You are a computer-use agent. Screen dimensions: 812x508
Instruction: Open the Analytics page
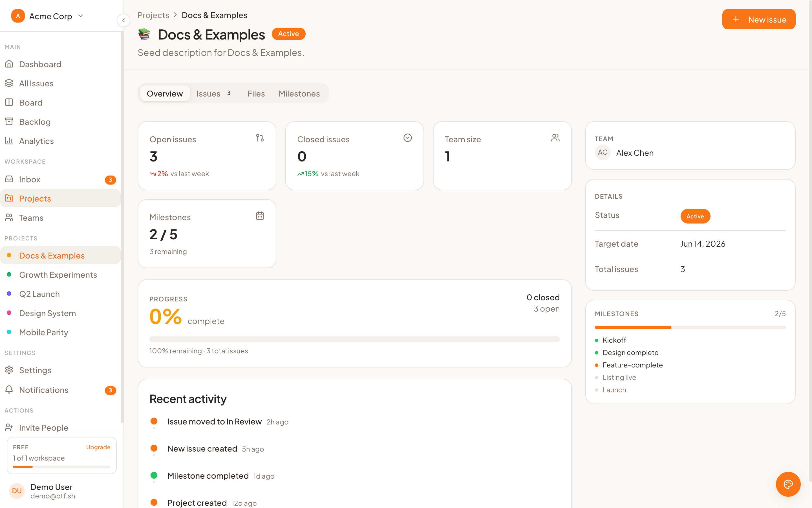click(60, 141)
